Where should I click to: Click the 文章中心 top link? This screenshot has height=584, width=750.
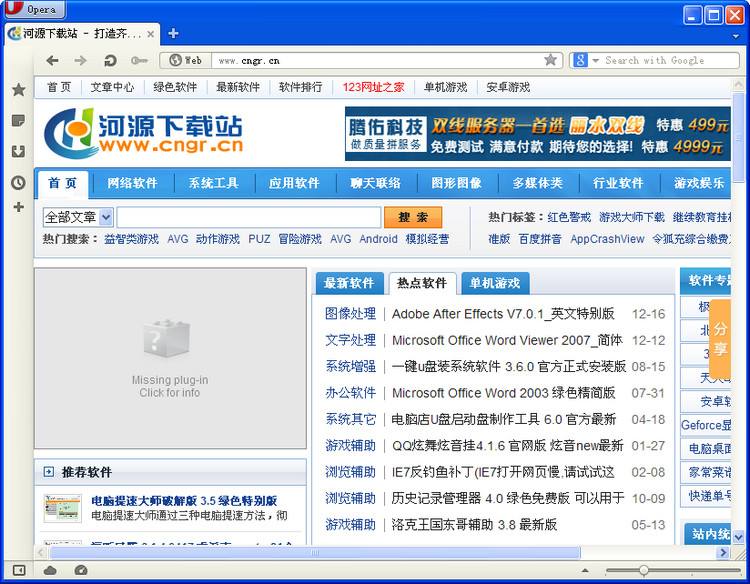[112, 87]
